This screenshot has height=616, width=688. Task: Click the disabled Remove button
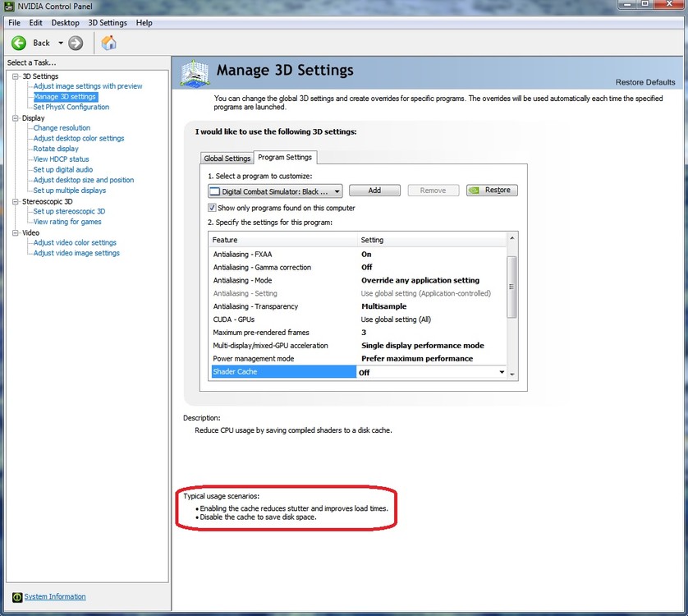point(433,190)
